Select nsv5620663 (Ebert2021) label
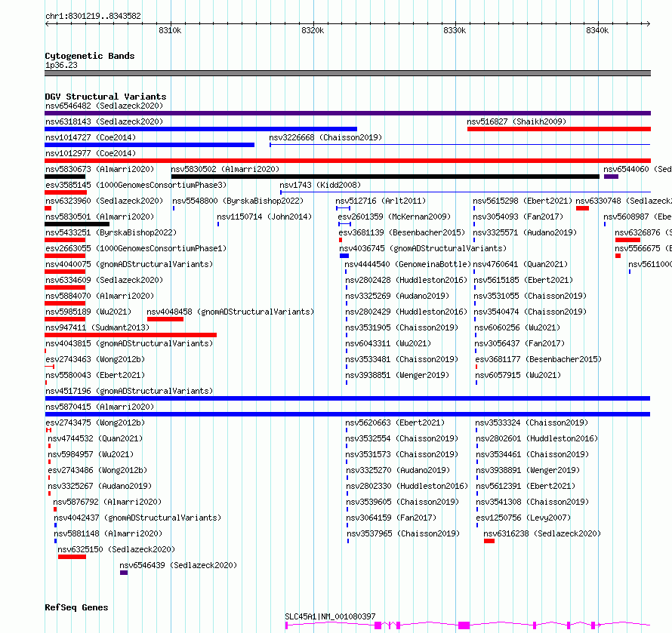Screen dimensions: 672x633 tap(395, 423)
